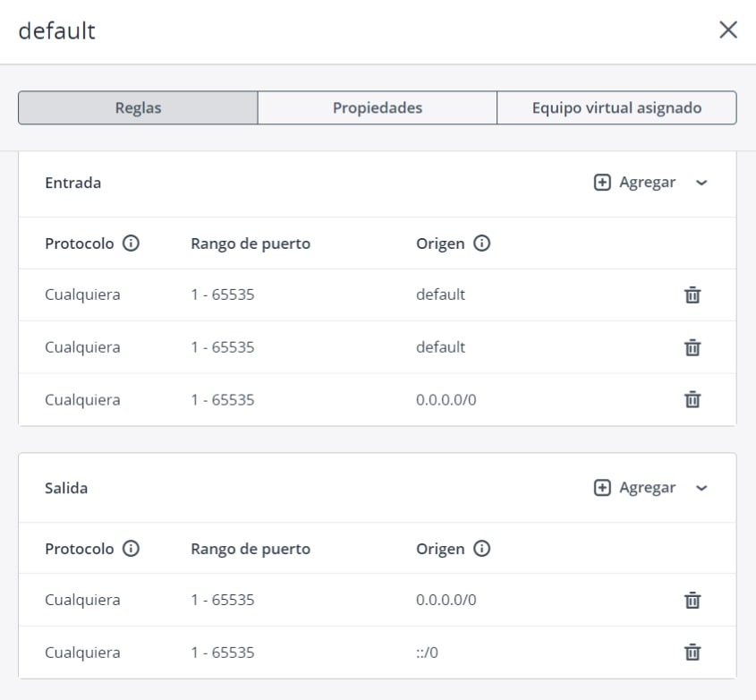Click Rango de puerto header in Entrada
The width and height of the screenshot is (756, 700).
point(251,243)
